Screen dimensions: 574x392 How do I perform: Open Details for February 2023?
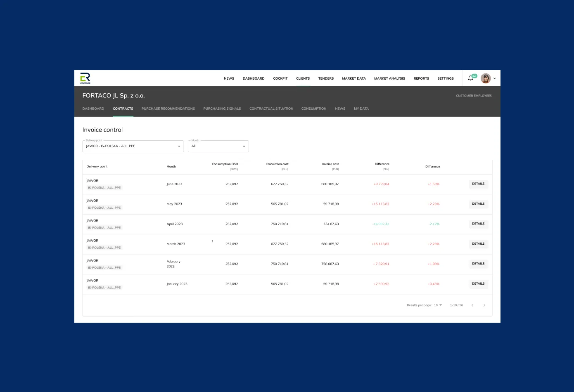[478, 264]
